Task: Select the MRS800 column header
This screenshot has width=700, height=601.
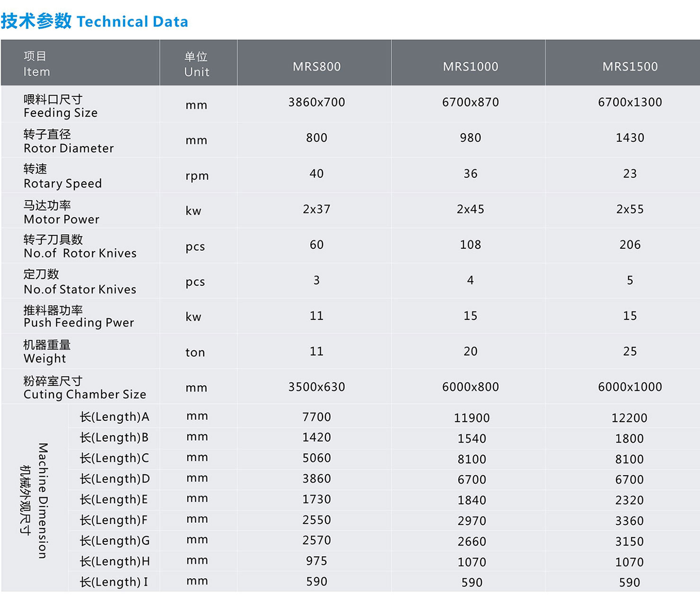Action: 316,66
